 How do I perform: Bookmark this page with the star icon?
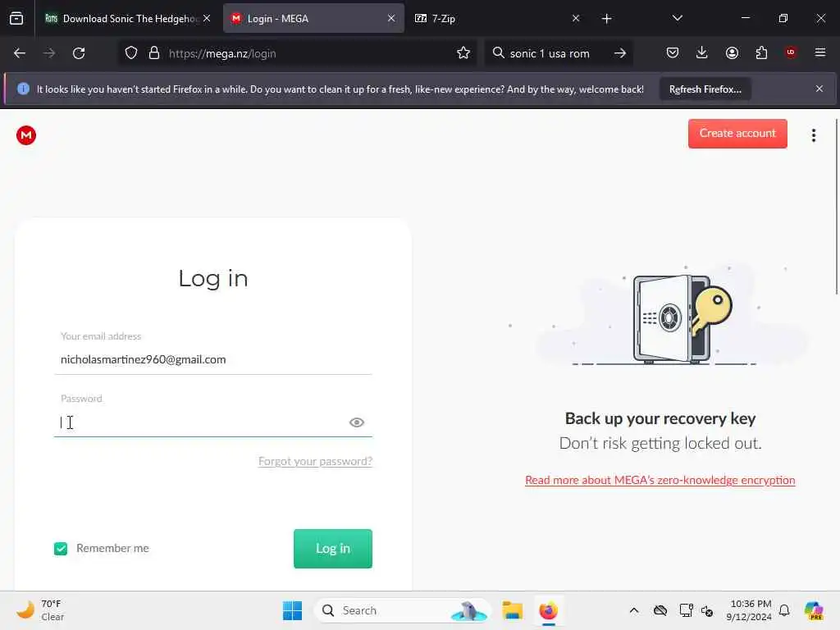tap(463, 53)
